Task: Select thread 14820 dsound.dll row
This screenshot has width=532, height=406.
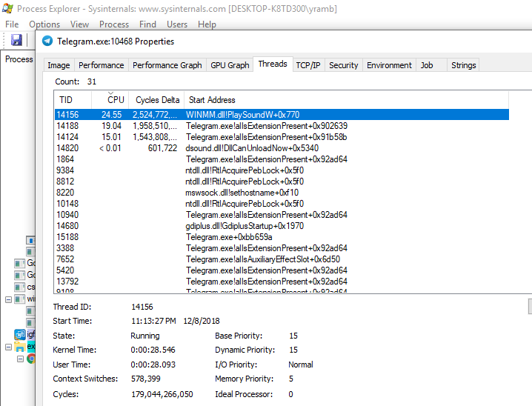Action: 282,148
